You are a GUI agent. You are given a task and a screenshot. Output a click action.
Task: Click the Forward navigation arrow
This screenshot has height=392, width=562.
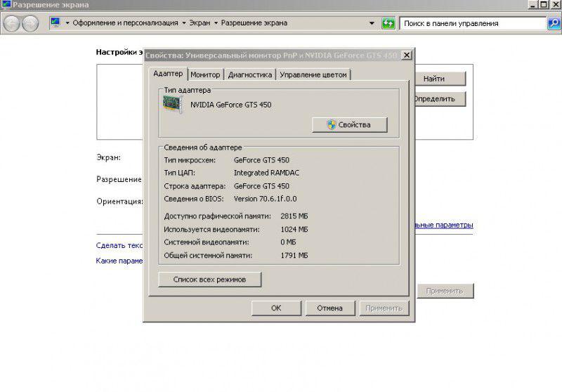click(x=30, y=24)
